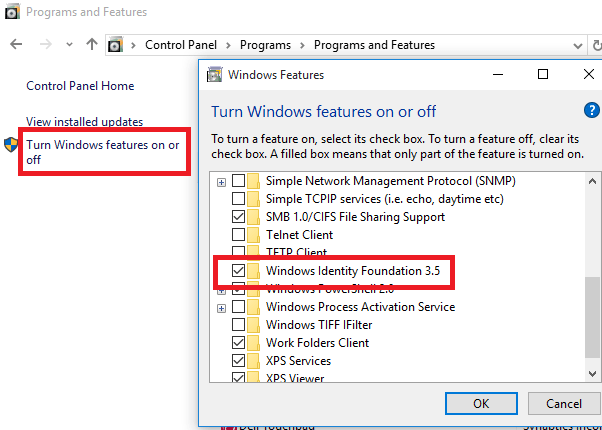Expand the Windows PowerShell 2.0 tree node
Viewport: 602px width, 430px height.
pyautogui.click(x=221, y=289)
